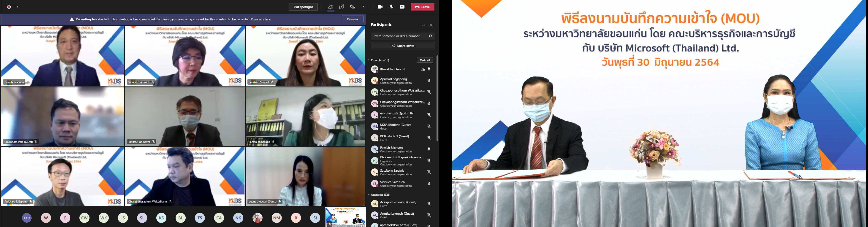Select Chavapongsathorn Waisarikarm video tile

tap(185, 176)
